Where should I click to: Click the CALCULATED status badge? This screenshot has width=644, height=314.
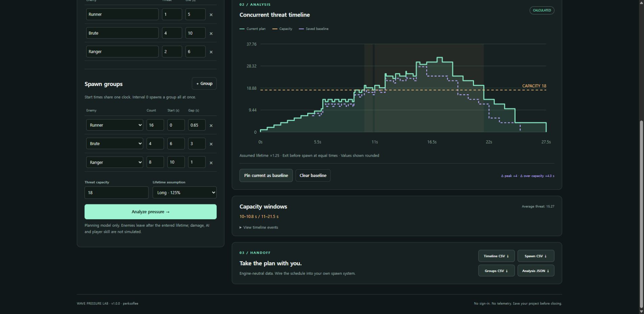coord(542,10)
